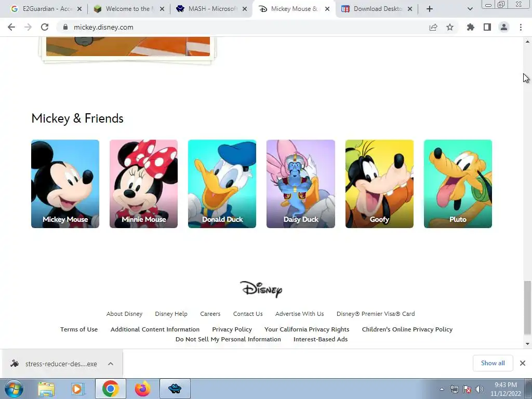Open the Daisy Duck character card
Image resolution: width=532 pixels, height=399 pixels.
click(301, 183)
